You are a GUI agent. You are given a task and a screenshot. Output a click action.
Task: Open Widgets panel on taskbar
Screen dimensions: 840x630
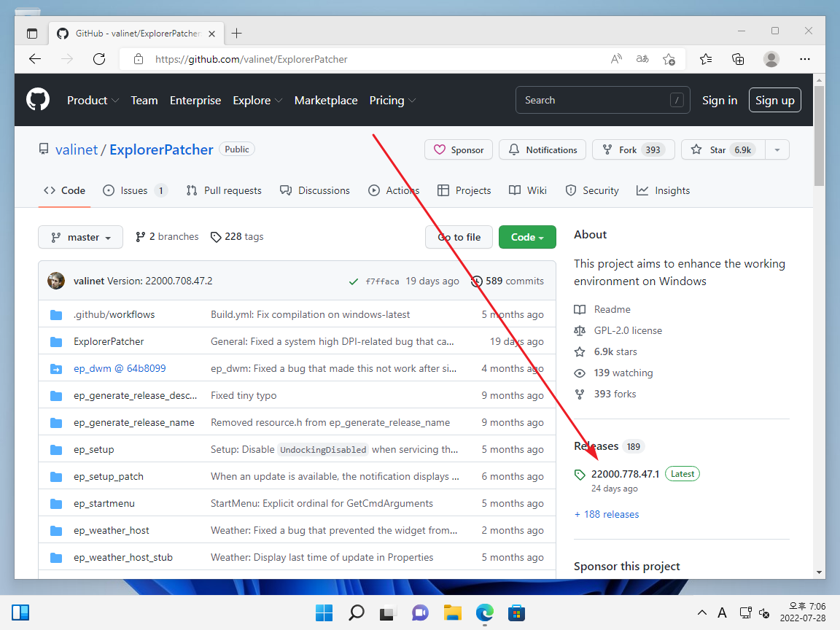20,612
